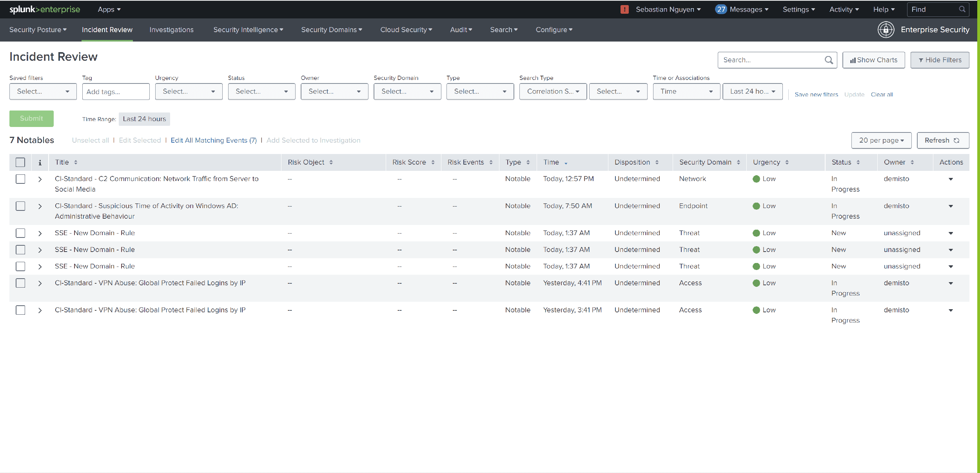Click the Splunk enterprise logo

(x=45, y=9)
